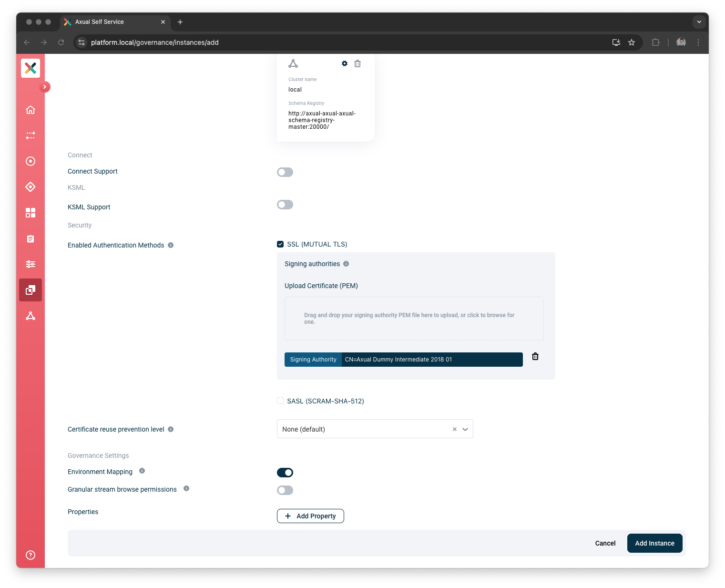Open the Home sidebar icon
Viewport: 725px width, 588px height.
(x=31, y=110)
